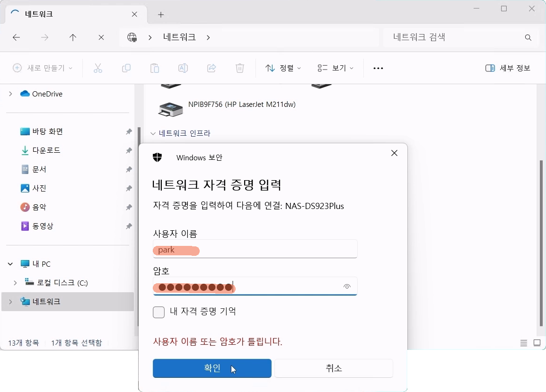Enable the 내 자격 증명 기억 checkbox
Viewport: 546px width, 392px height.
tap(159, 312)
